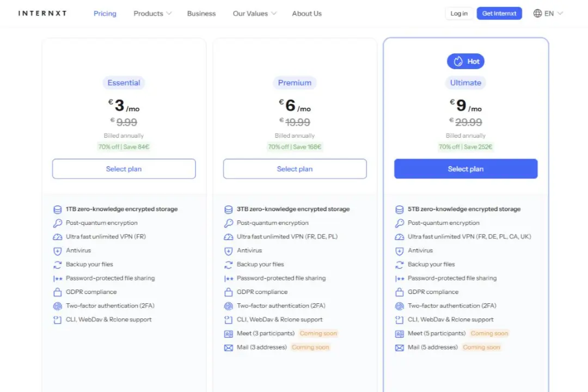Click 'Mail (3 addresses)' text

point(262,347)
